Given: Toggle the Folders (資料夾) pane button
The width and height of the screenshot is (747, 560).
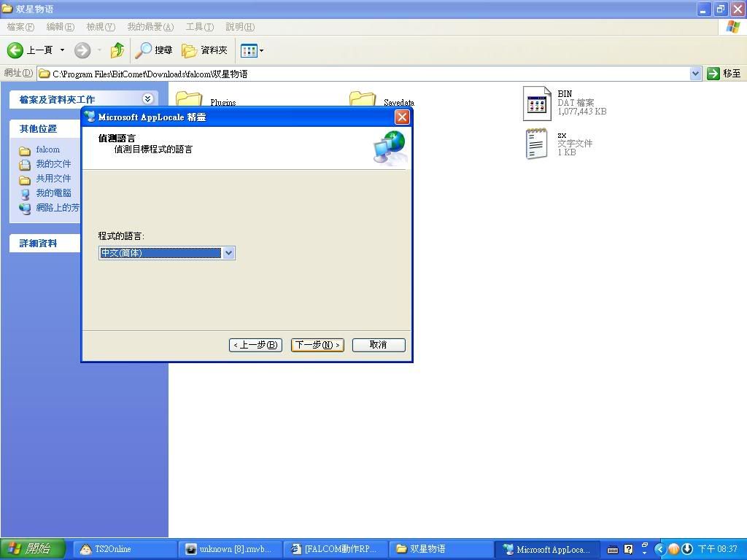Looking at the screenshot, I should (205, 50).
